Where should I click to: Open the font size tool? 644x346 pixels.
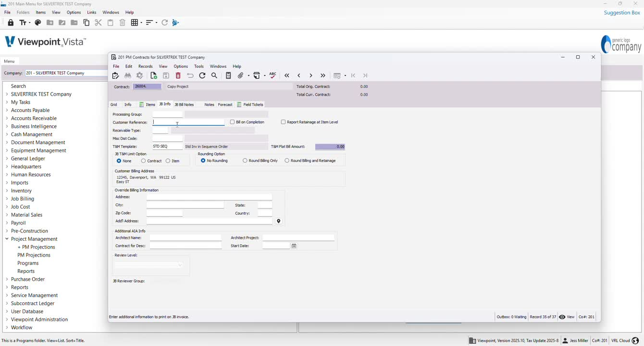23,23
